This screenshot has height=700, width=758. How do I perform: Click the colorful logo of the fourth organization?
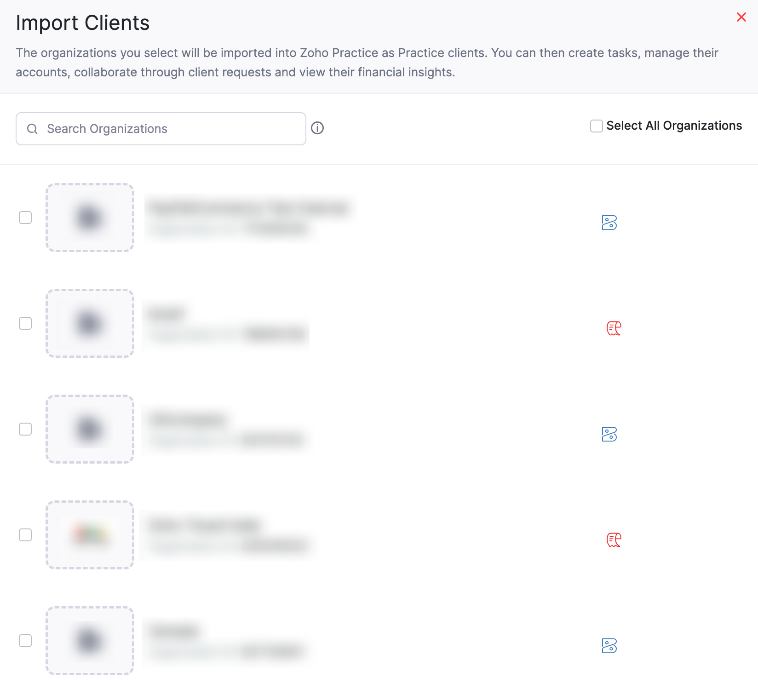[x=90, y=535]
